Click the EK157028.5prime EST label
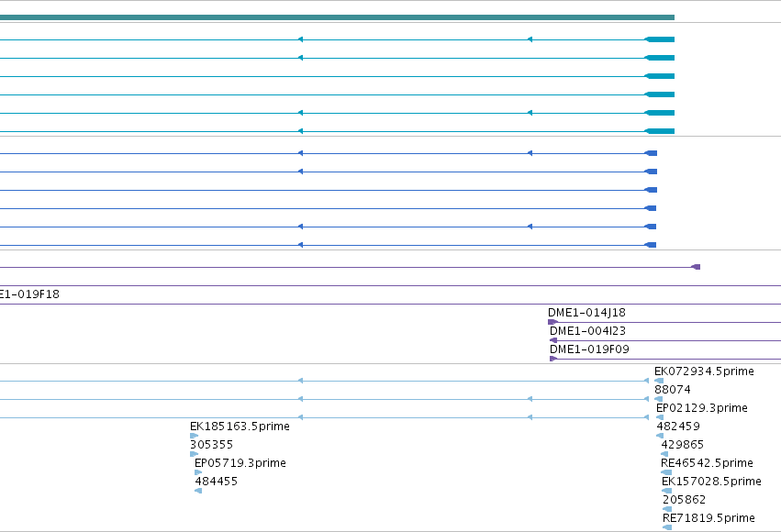This screenshot has width=781, height=532. click(x=711, y=482)
